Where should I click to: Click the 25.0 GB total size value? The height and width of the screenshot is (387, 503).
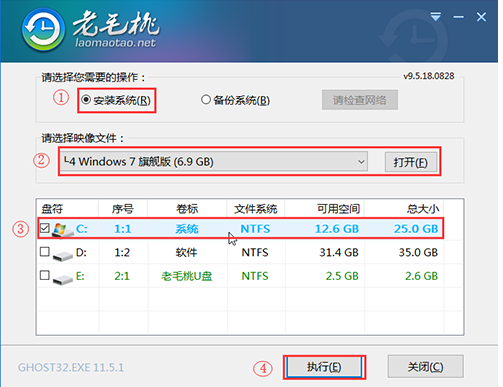pos(416,229)
